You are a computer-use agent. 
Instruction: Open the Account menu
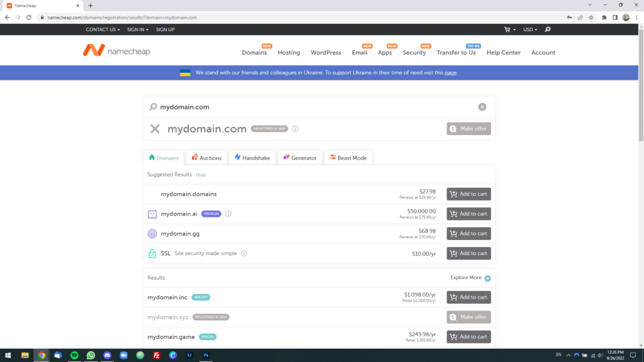coord(543,53)
